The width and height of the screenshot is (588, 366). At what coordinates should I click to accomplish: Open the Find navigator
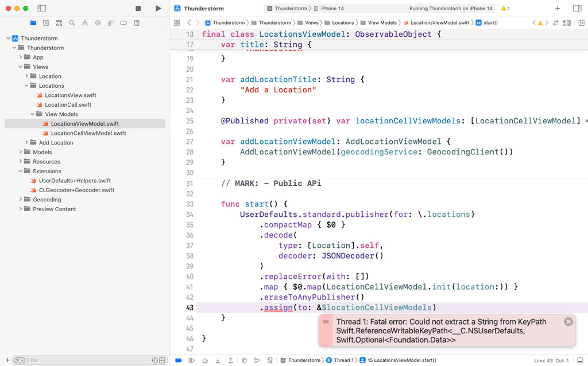click(72, 22)
